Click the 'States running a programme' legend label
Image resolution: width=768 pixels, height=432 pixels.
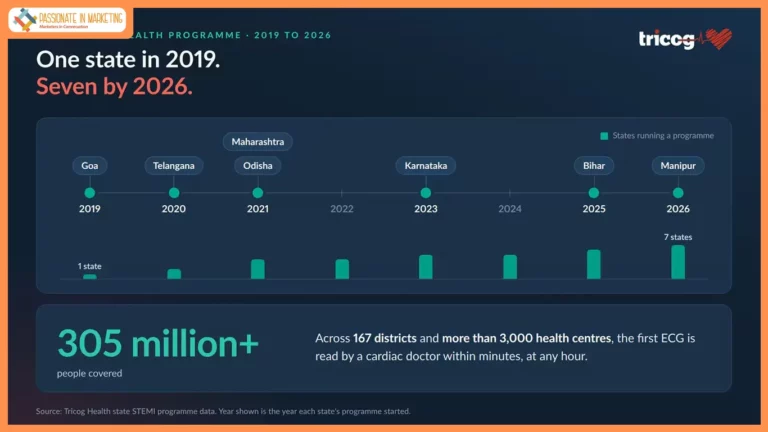(x=663, y=136)
